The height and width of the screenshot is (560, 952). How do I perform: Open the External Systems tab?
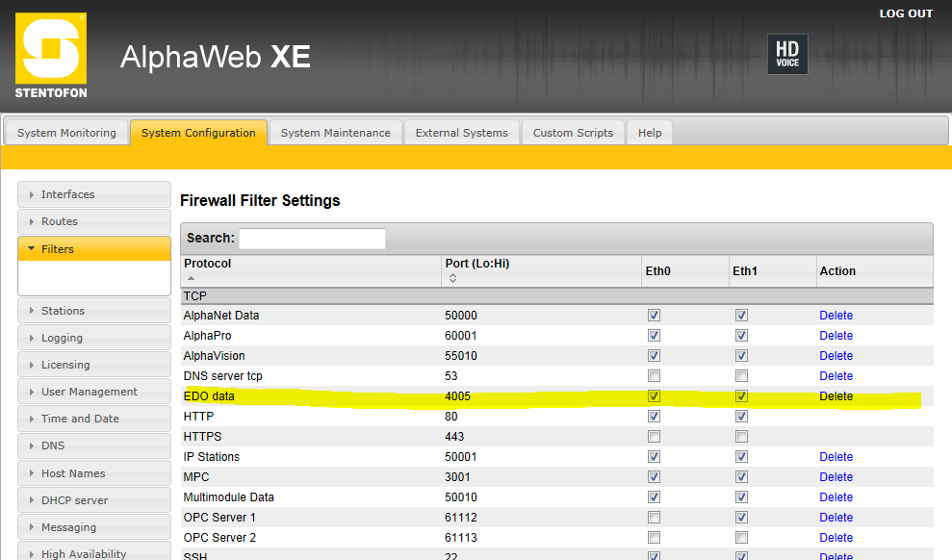point(461,133)
